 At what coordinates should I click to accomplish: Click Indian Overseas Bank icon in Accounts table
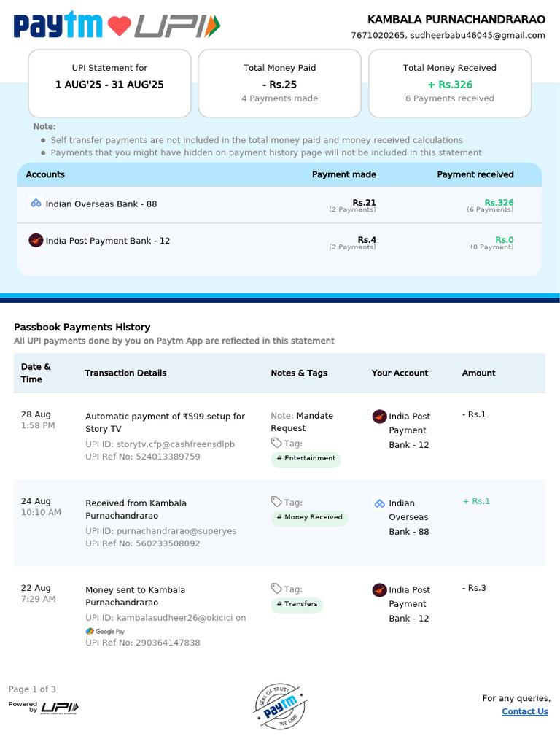(36, 204)
